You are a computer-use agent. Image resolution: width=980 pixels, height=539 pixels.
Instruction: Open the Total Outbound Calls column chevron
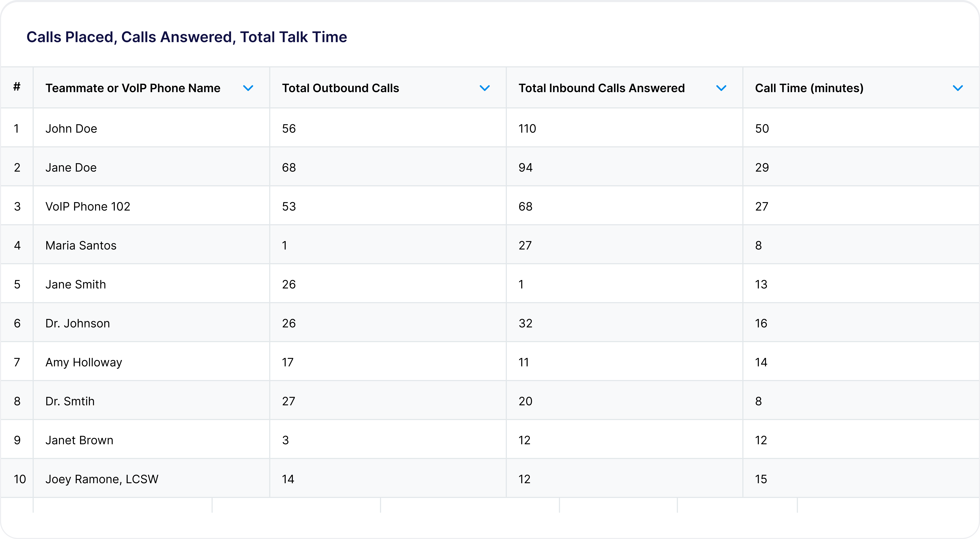(x=485, y=88)
